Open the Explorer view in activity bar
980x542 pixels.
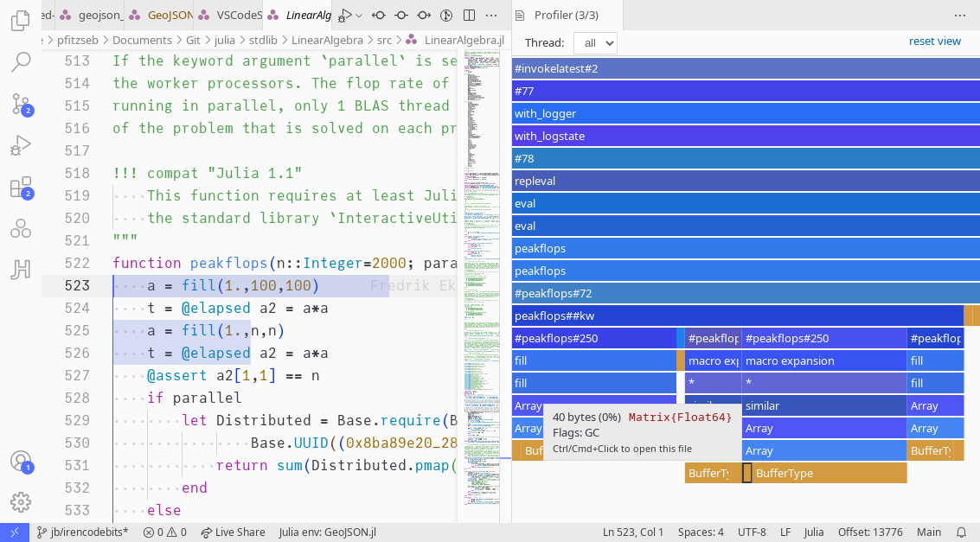pos(21,21)
